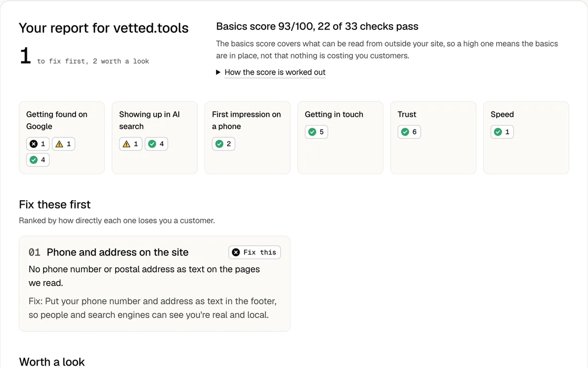Viewport: 588px width, 368px height.
Task: Click the 'to fix first, 2 worth a look' text
Action: click(93, 61)
